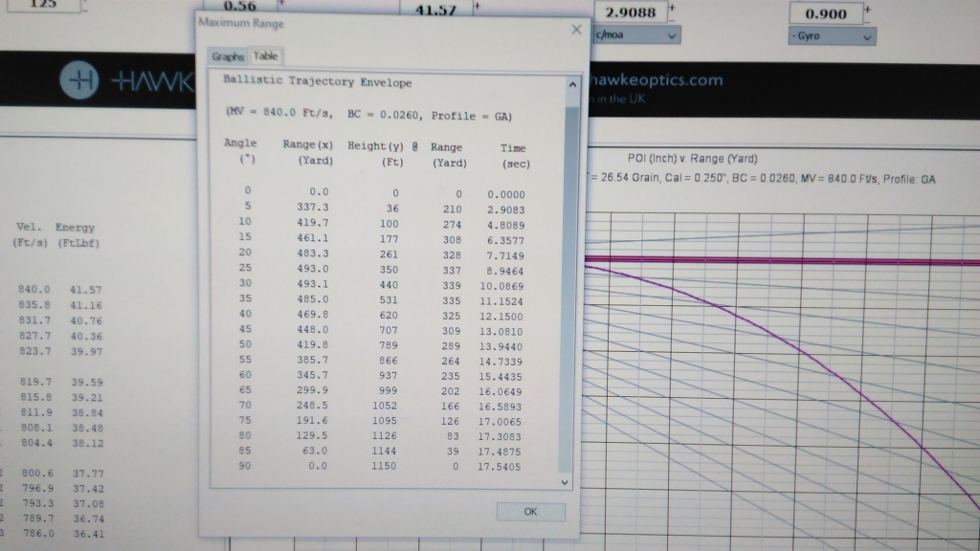Click the trajectory table scrollbar up arrow
The height and width of the screenshot is (551, 980).
click(572, 84)
